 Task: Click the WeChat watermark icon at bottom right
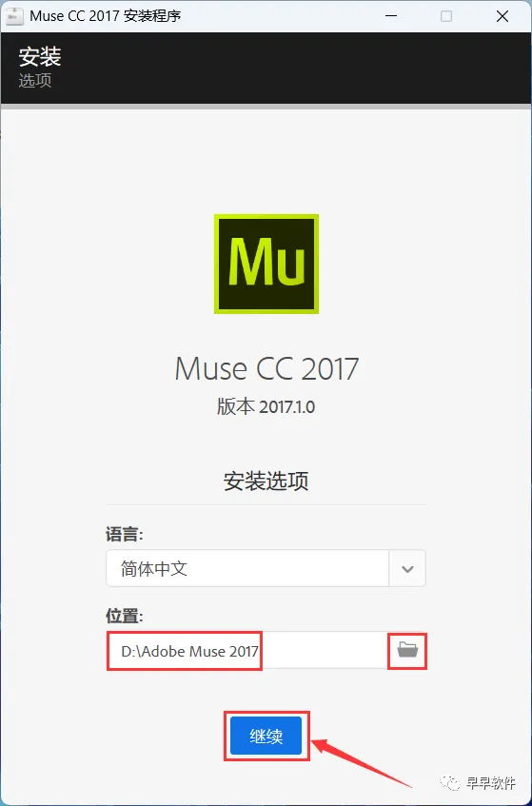click(450, 783)
